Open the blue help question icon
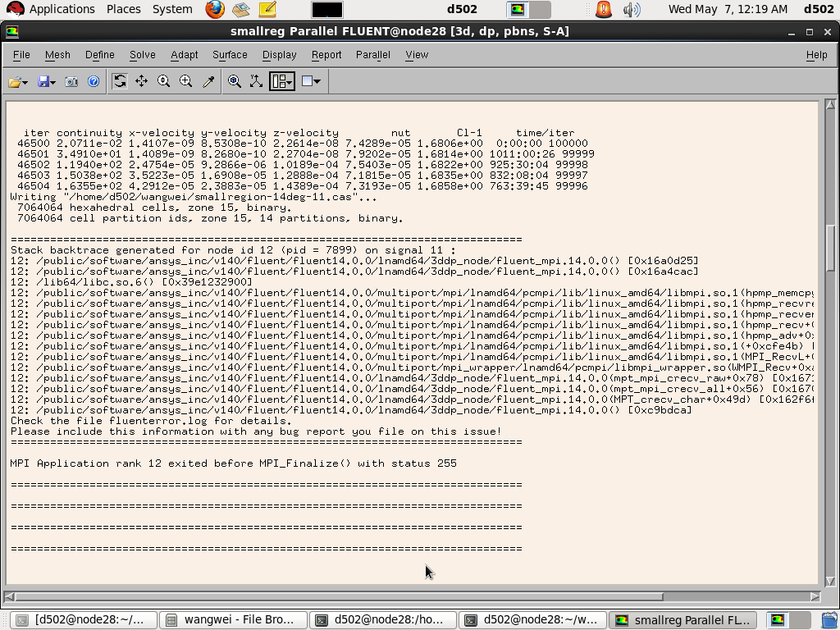Image resolution: width=840 pixels, height=630 pixels. (94, 81)
